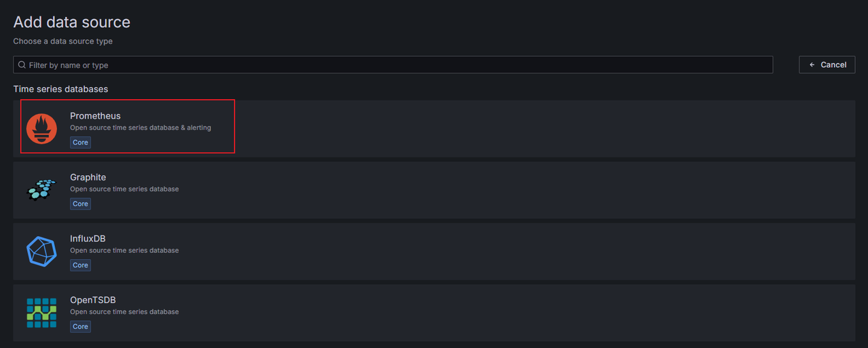Click the Graphite description text
Image resolution: width=868 pixels, height=348 pixels.
pyautogui.click(x=124, y=189)
